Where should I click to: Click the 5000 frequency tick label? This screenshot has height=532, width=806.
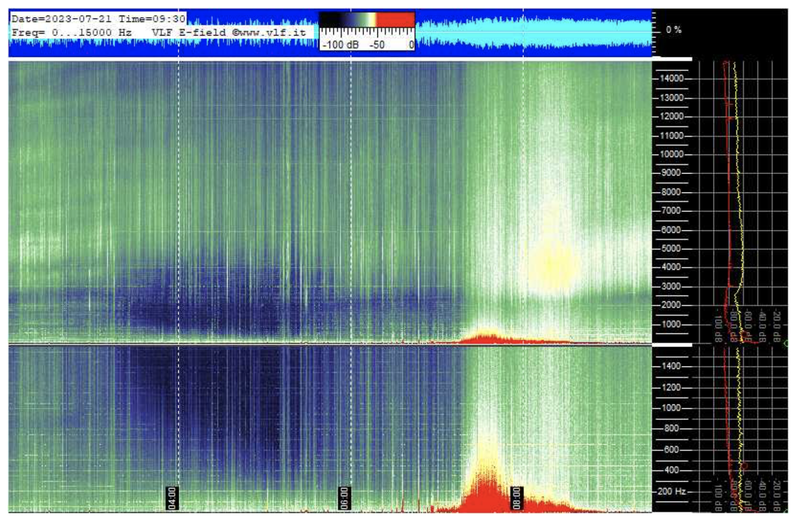pyautogui.click(x=671, y=249)
